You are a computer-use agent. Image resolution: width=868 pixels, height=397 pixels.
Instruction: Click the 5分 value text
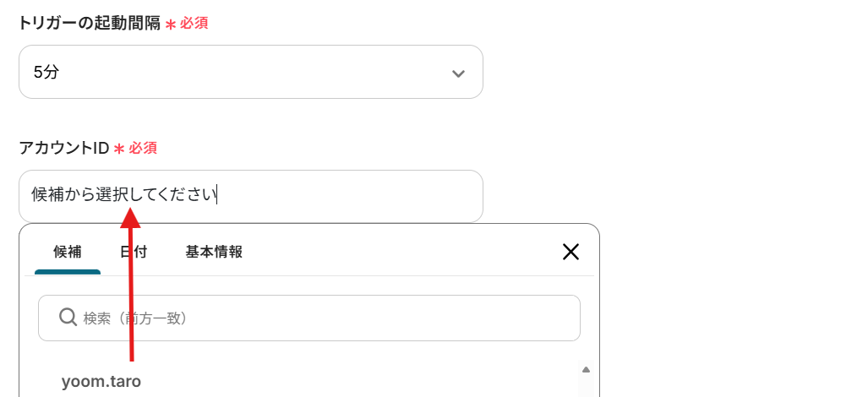point(46,72)
